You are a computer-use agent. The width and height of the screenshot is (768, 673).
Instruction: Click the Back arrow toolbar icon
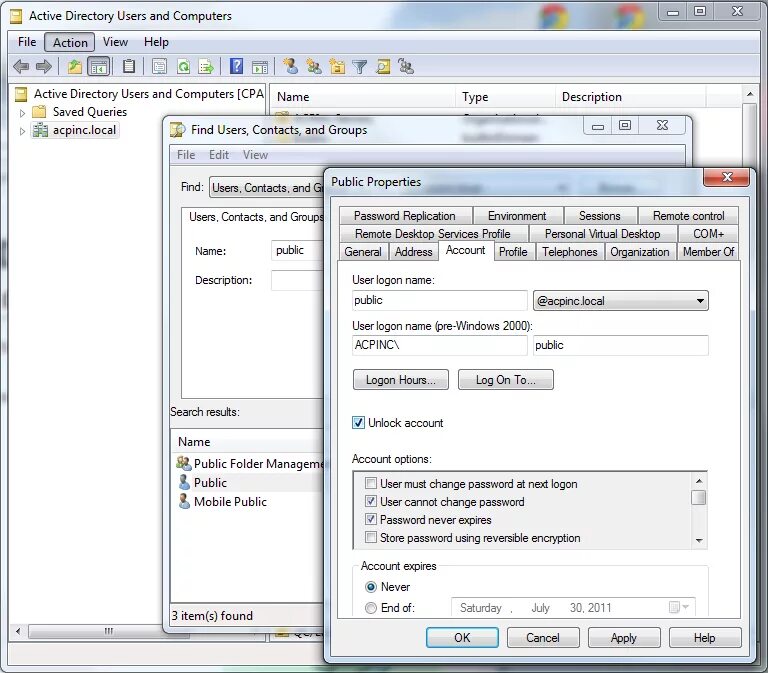[x=21, y=66]
